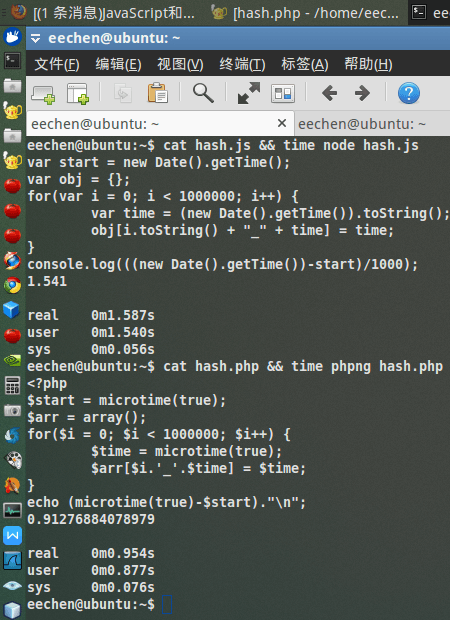This screenshot has width=450, height=620.
Task: Open the camera screenshot tool in dock
Action: [12, 410]
